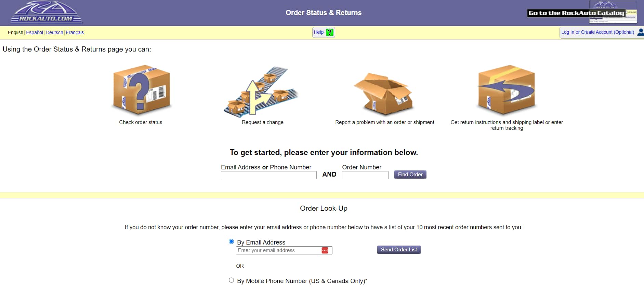The width and height of the screenshot is (644, 292).
Task: Click the Request a change conveyor icon
Action: click(x=262, y=91)
